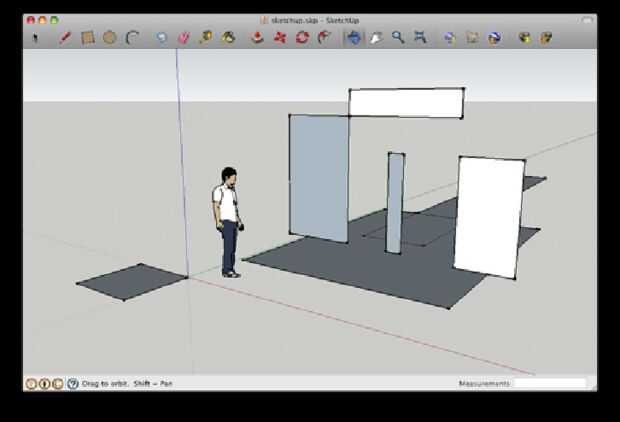Select the arrow Select tool
Viewport: 620px width, 422px height.
(35, 38)
